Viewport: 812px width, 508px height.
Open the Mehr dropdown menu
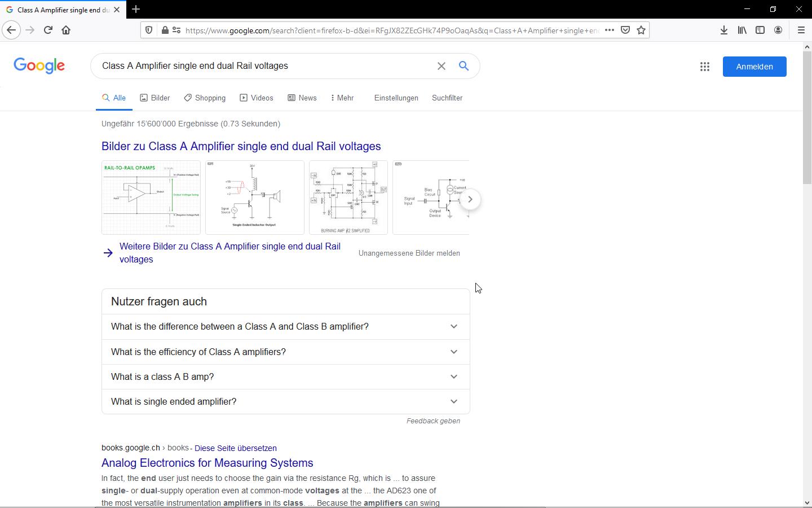coord(342,98)
